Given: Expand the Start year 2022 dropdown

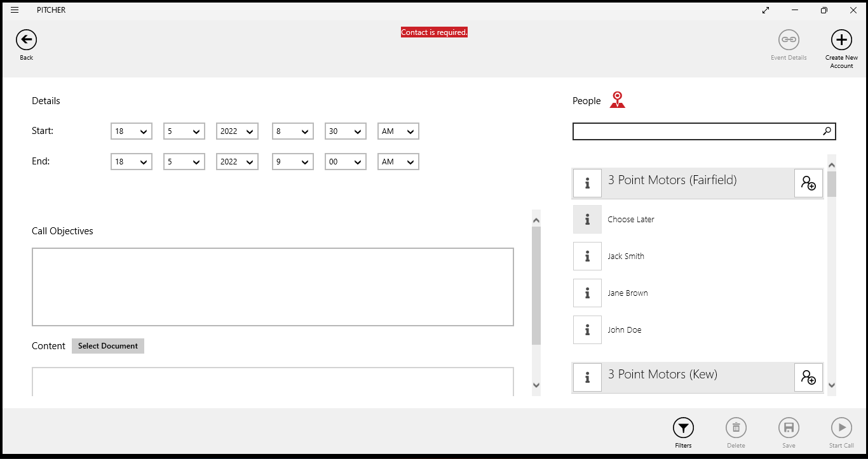Looking at the screenshot, I should click(236, 131).
